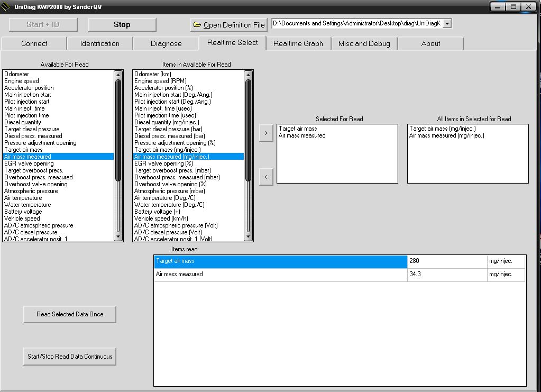Select the Identification tab

[x=100, y=43]
